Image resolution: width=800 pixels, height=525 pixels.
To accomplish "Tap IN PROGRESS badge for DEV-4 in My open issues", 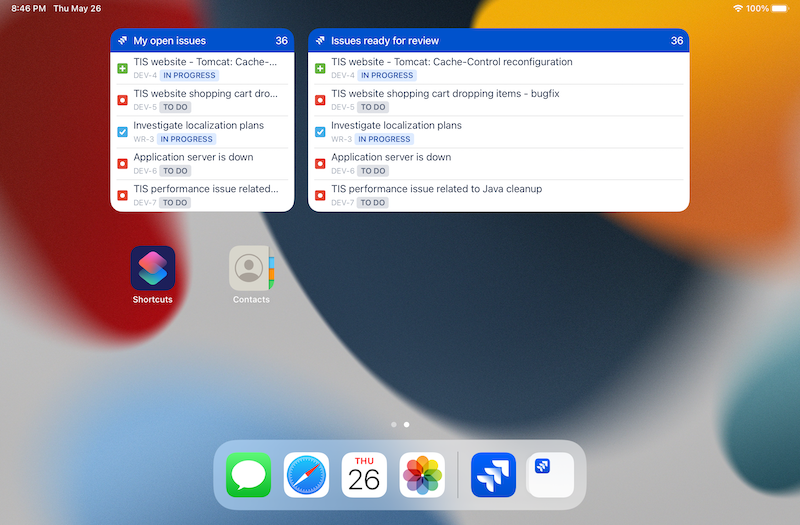I will [x=189, y=76].
